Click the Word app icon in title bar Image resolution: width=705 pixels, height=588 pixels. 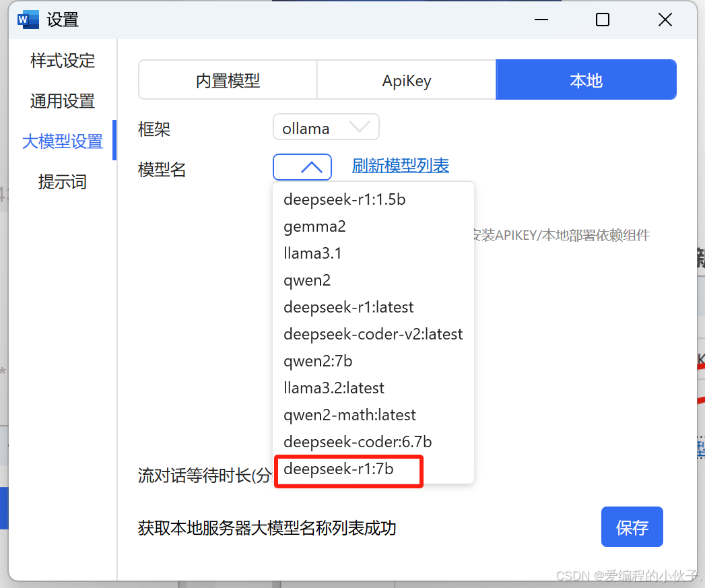point(27,20)
